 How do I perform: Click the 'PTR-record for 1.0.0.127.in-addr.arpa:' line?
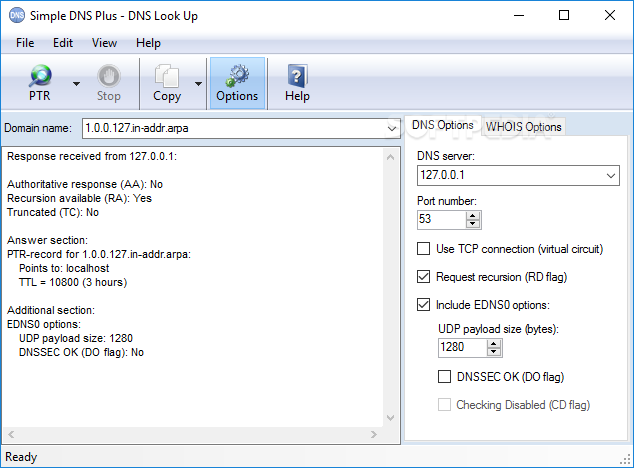[99, 254]
